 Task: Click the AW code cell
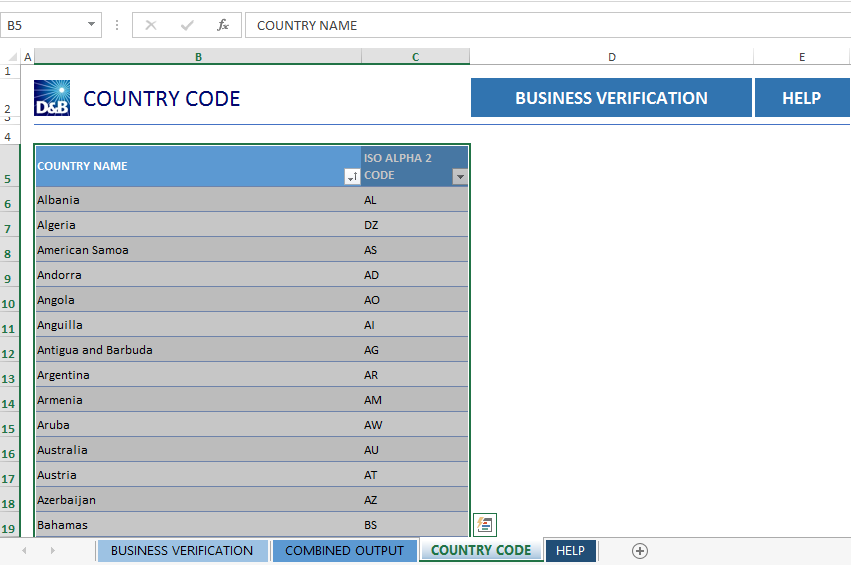click(x=415, y=424)
